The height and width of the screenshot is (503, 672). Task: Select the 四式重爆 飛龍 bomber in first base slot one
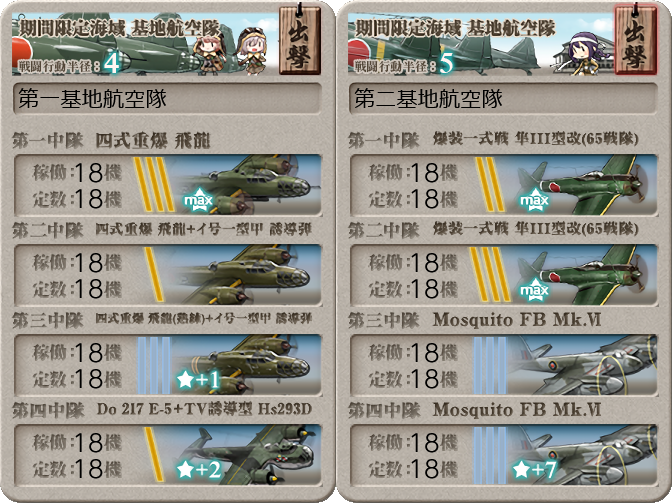click(168, 185)
